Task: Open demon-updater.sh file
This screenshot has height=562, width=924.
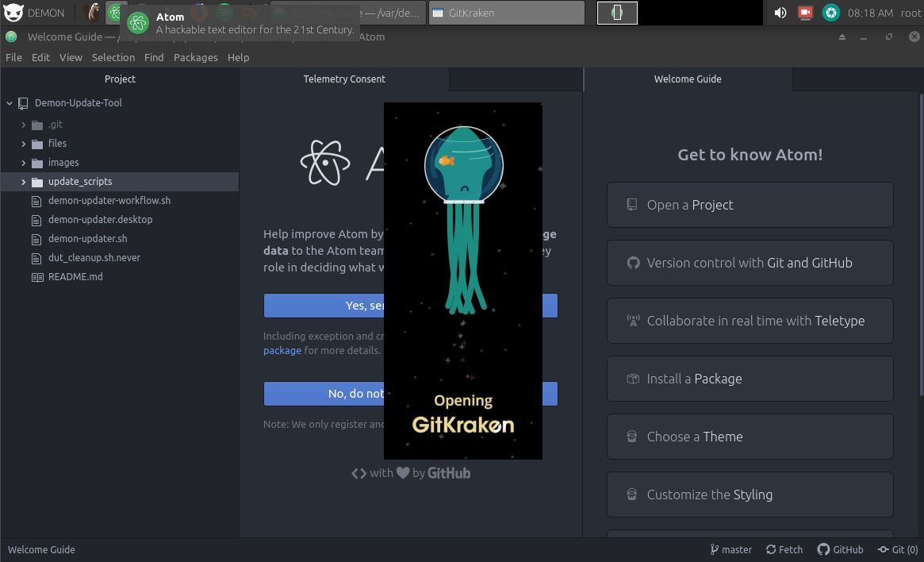Action: click(x=87, y=238)
